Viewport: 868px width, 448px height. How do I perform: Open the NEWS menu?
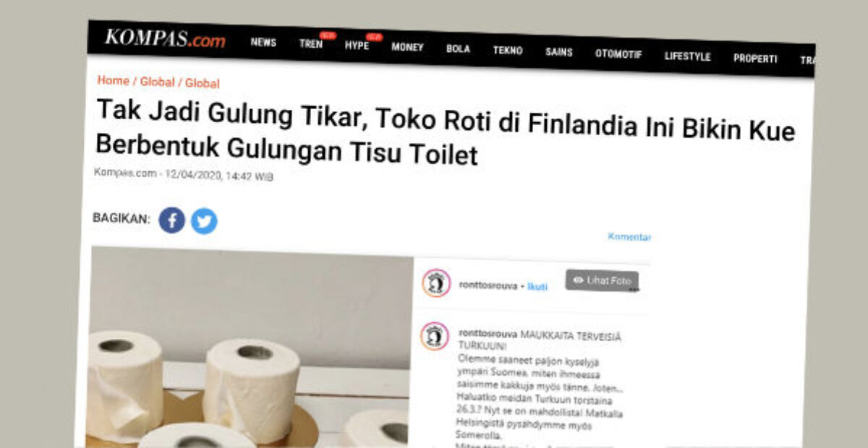click(263, 43)
